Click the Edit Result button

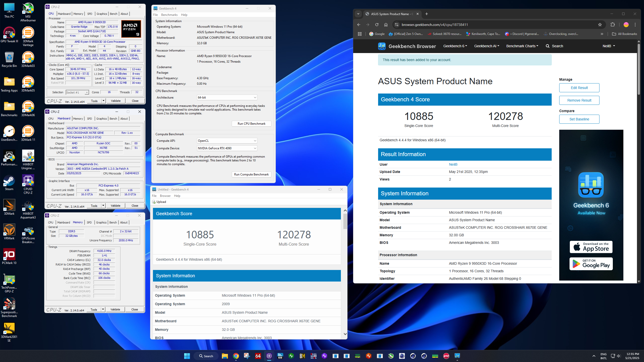pos(579,88)
